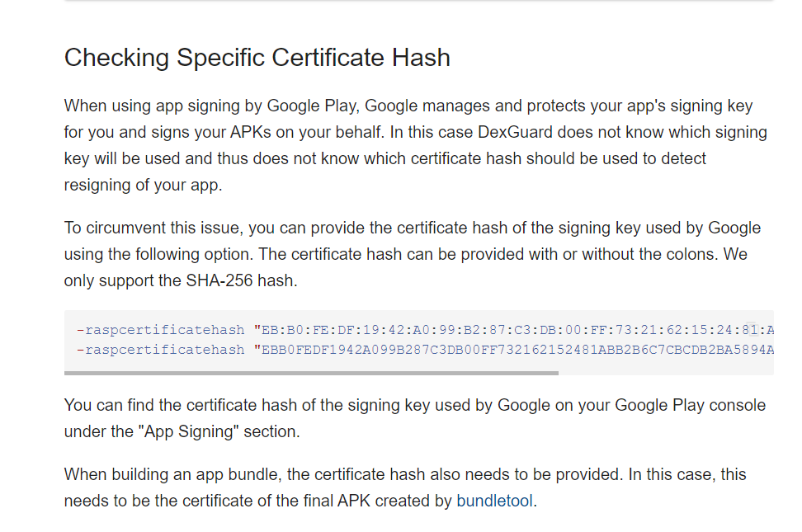The image size is (802, 532).
Task: Click the "Checking Specific Certificate Hash" heading
Action: click(x=257, y=57)
